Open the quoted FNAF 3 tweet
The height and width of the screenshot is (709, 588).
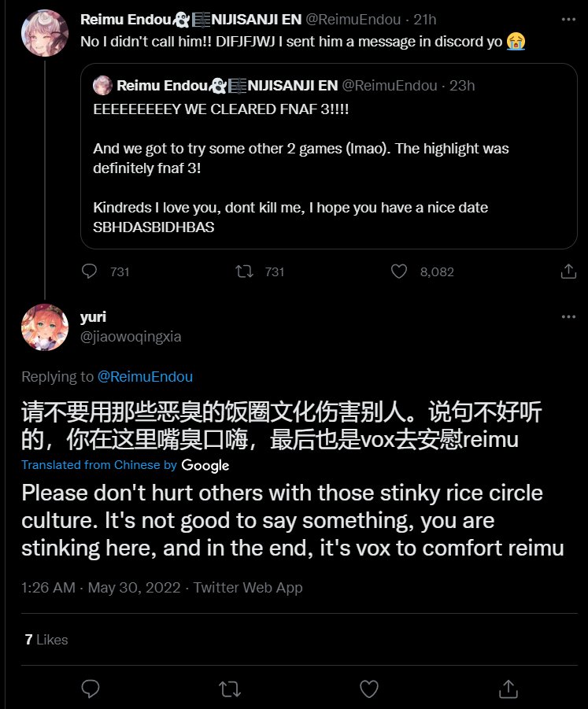click(x=329, y=156)
